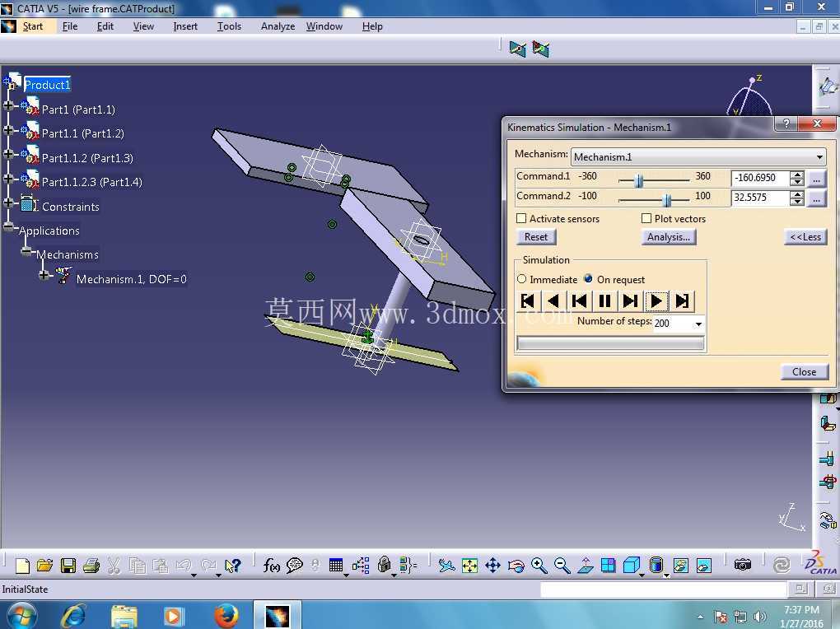
Task: Click the Normal View icon
Action: click(585, 566)
